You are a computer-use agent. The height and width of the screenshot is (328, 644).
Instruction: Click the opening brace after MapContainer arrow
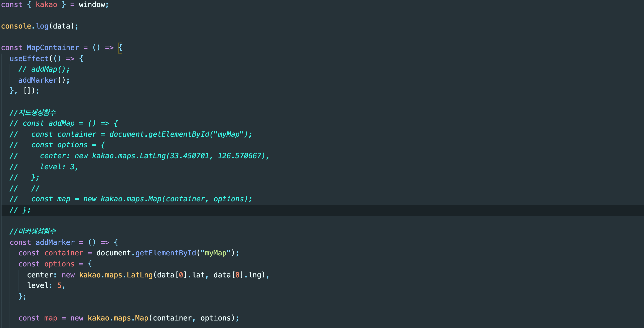[x=120, y=48]
